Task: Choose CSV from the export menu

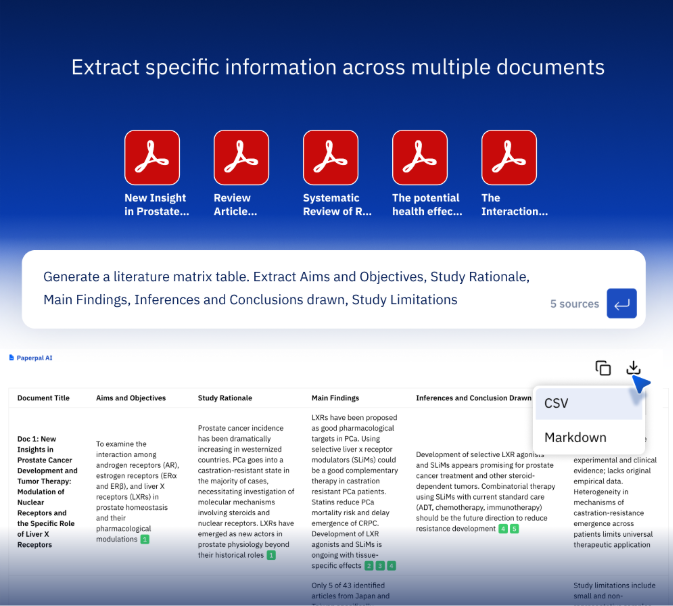Action: click(x=556, y=403)
